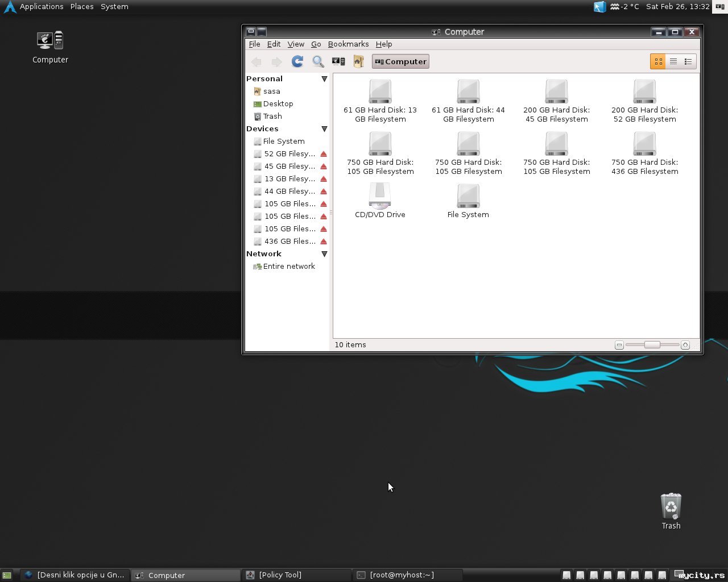Screen dimensions: 728x582
Task: Adjust the zoom level slider
Action: pyautogui.click(x=652, y=345)
